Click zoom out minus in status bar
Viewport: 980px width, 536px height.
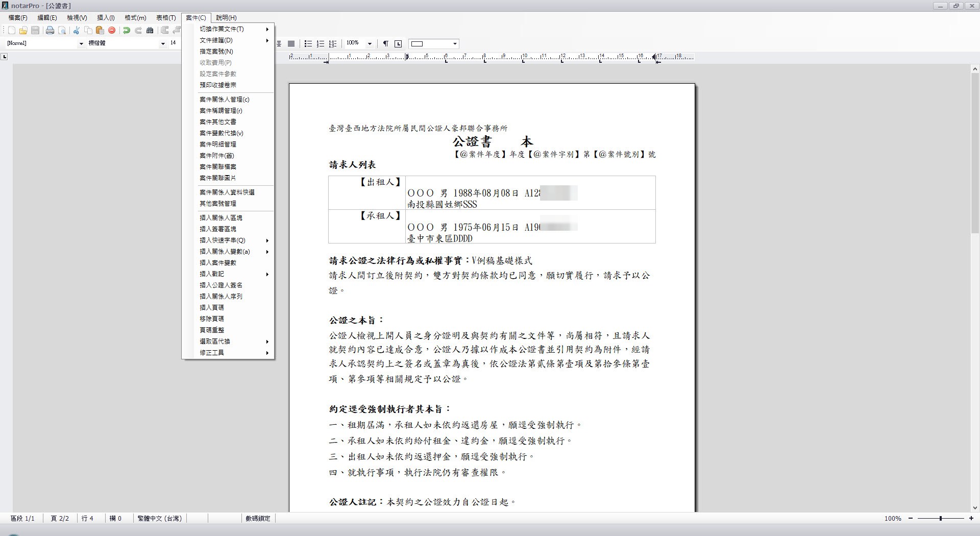(910, 518)
